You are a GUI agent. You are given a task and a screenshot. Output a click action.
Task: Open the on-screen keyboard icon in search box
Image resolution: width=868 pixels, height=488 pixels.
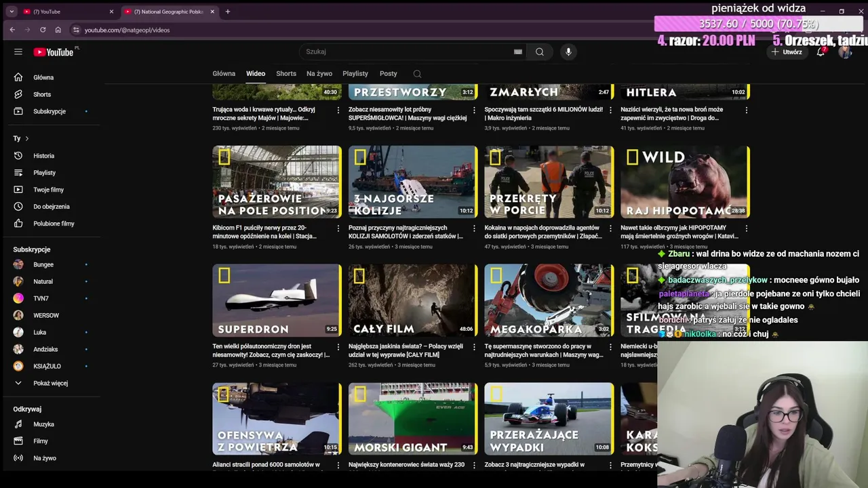click(x=518, y=52)
